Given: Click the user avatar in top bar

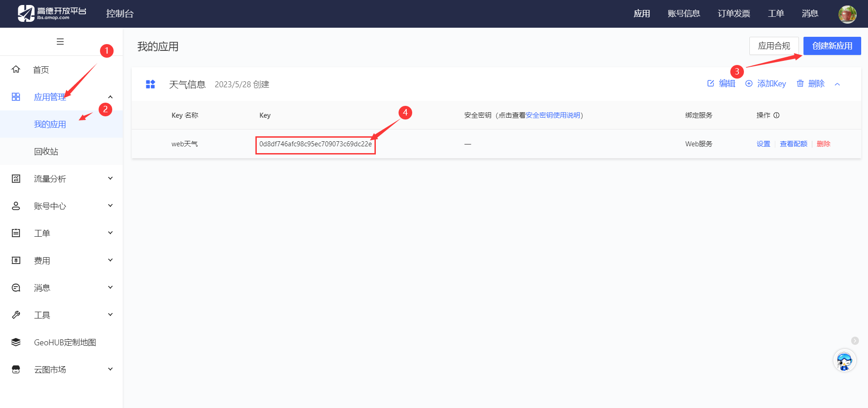Looking at the screenshot, I should pyautogui.click(x=847, y=14).
